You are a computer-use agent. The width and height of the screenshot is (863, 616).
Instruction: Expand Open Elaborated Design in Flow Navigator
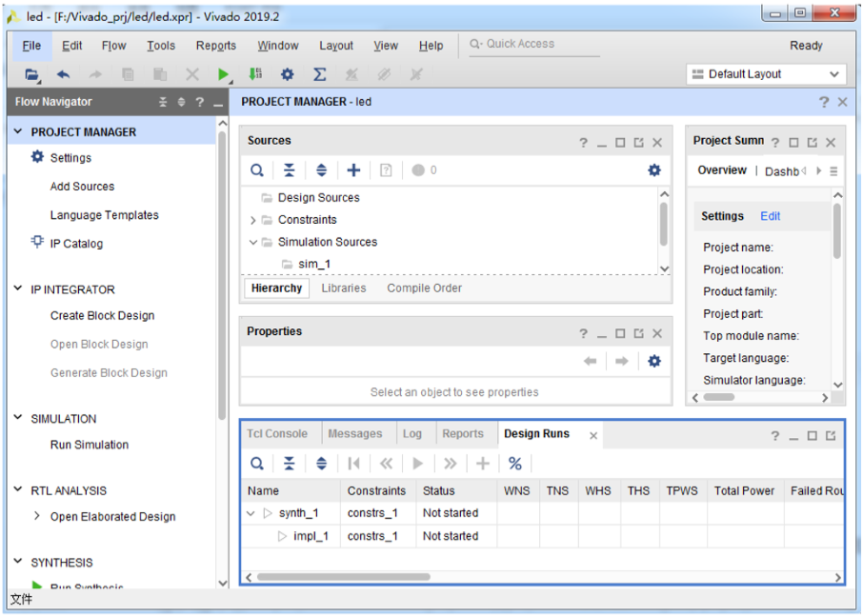coord(37,516)
